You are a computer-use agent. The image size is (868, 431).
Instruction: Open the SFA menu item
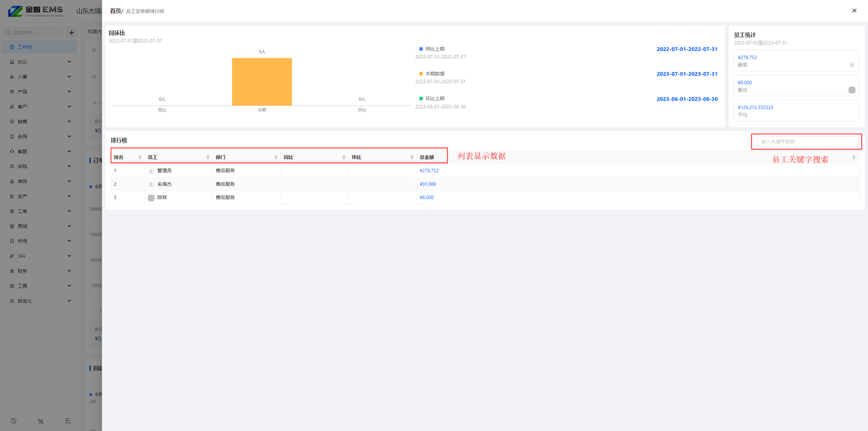pyautogui.click(x=39, y=256)
